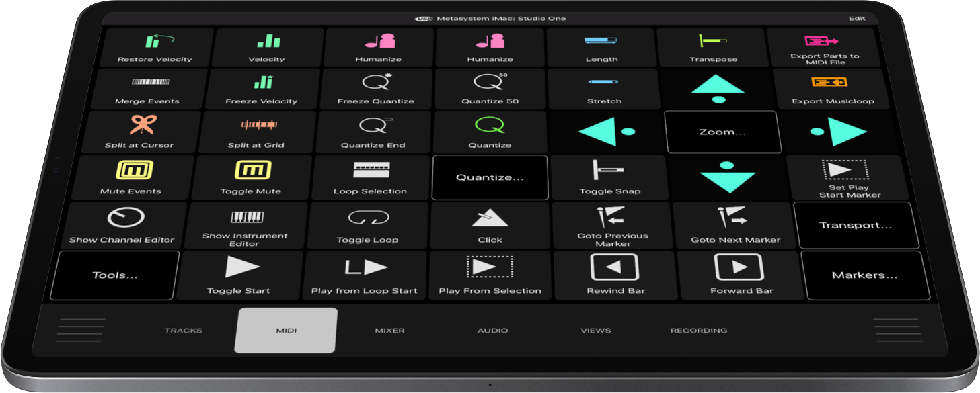Export Parts to MIDI File
The image size is (980, 393).
point(823,47)
